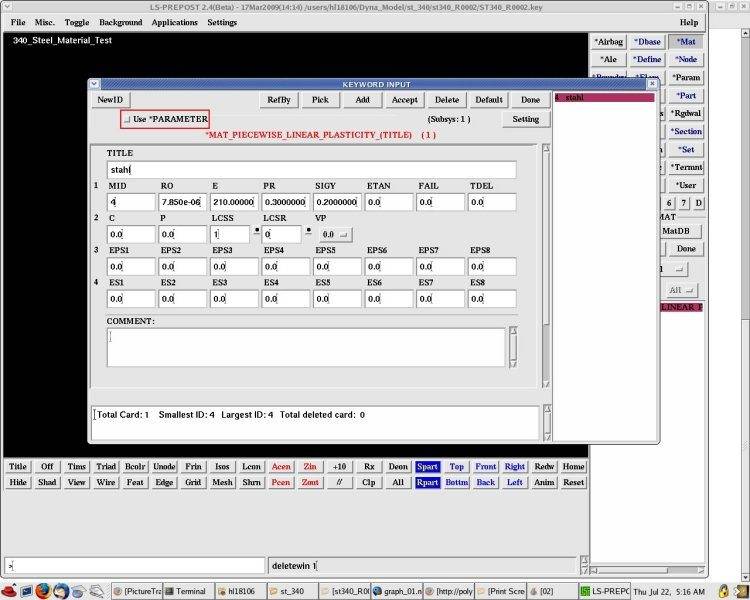
Task: Click the ETAN input field
Action: coord(389,202)
